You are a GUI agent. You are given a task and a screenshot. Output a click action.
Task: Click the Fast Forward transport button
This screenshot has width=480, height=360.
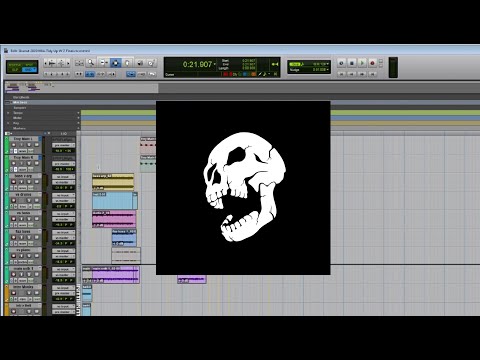click(362, 74)
